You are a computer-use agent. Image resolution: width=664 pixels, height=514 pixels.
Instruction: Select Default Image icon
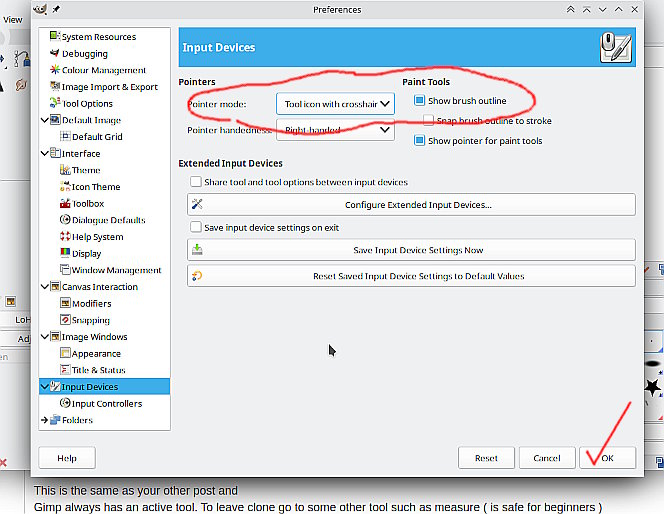55,120
